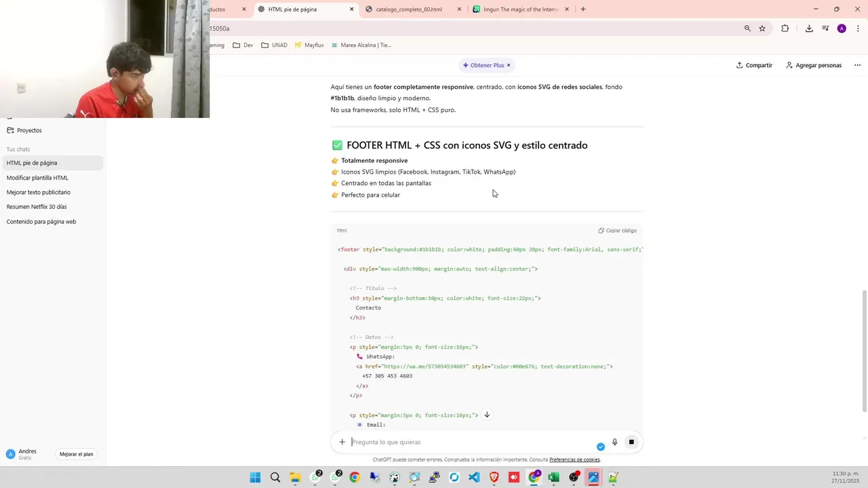The image size is (868, 488).
Task: Open the first WhatsApp taskbar icon
Action: pyautogui.click(x=315, y=478)
